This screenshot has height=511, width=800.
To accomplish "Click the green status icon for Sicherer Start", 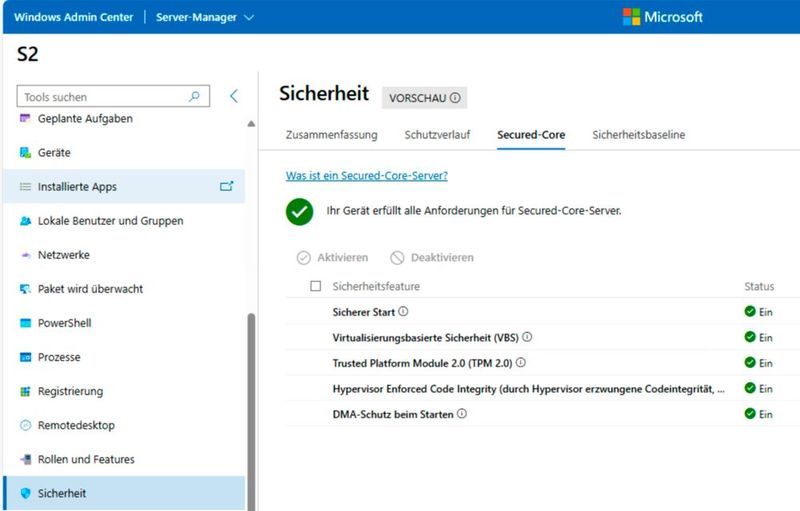I will pos(749,311).
